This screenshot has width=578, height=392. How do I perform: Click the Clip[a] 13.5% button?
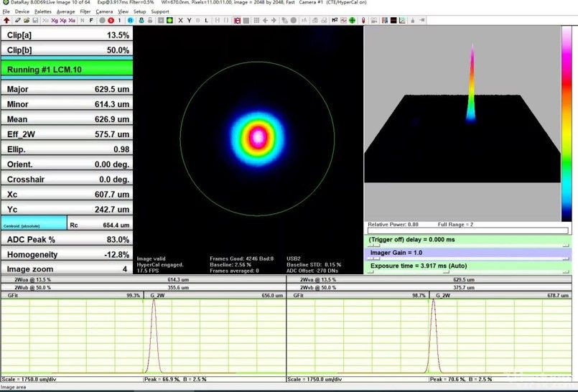(x=66, y=34)
